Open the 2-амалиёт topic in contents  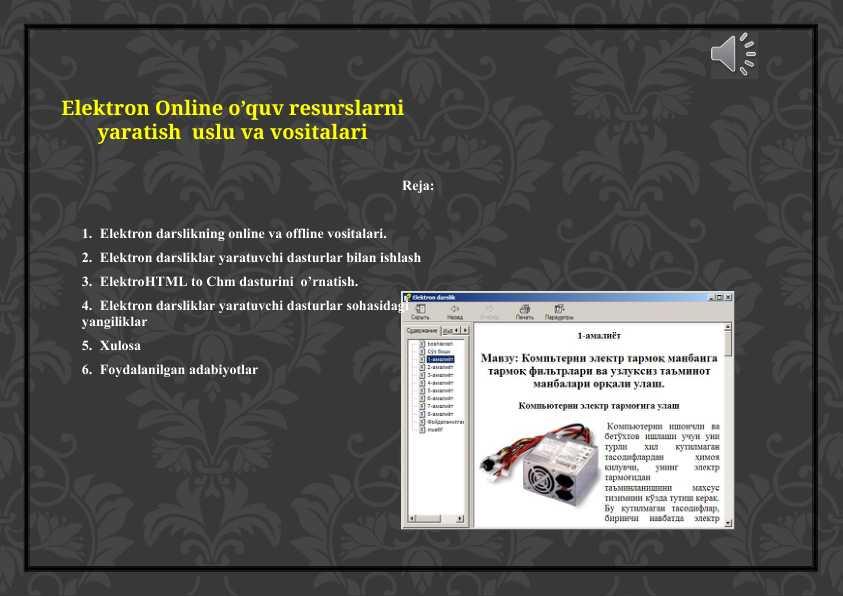pos(440,367)
